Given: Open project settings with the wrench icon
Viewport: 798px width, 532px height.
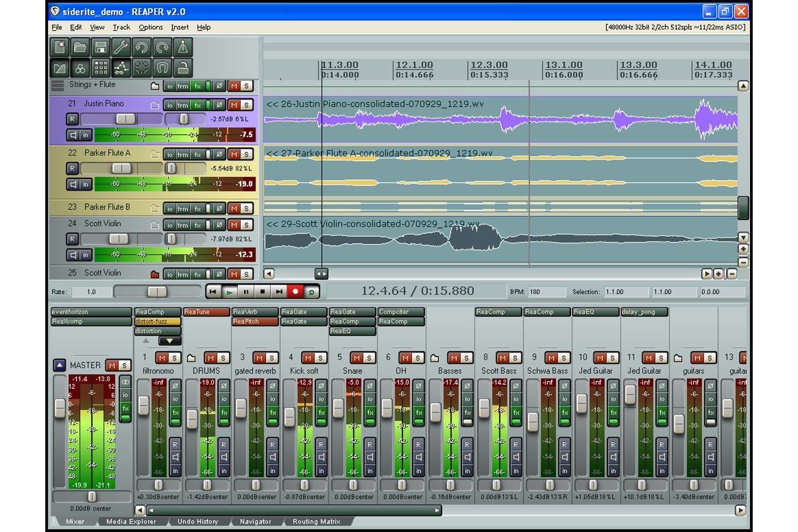Looking at the screenshot, I should point(121,47).
